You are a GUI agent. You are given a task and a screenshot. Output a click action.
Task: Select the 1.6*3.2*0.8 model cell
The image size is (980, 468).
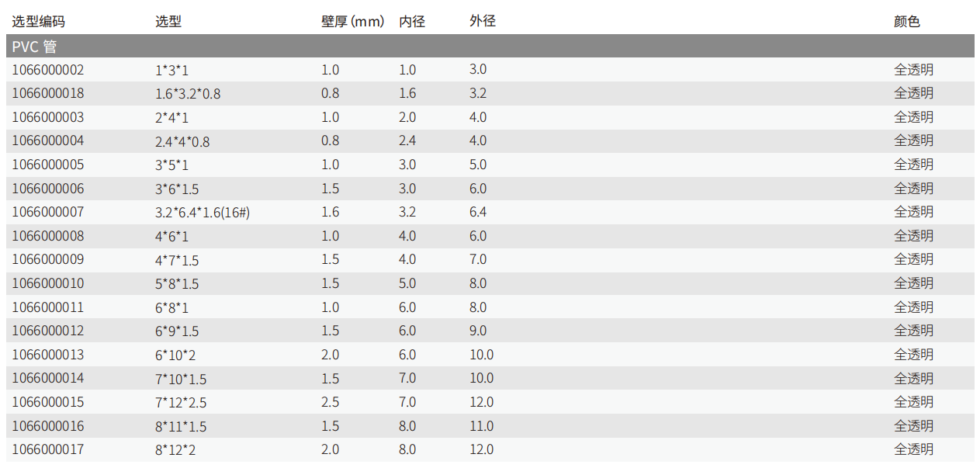coord(188,93)
